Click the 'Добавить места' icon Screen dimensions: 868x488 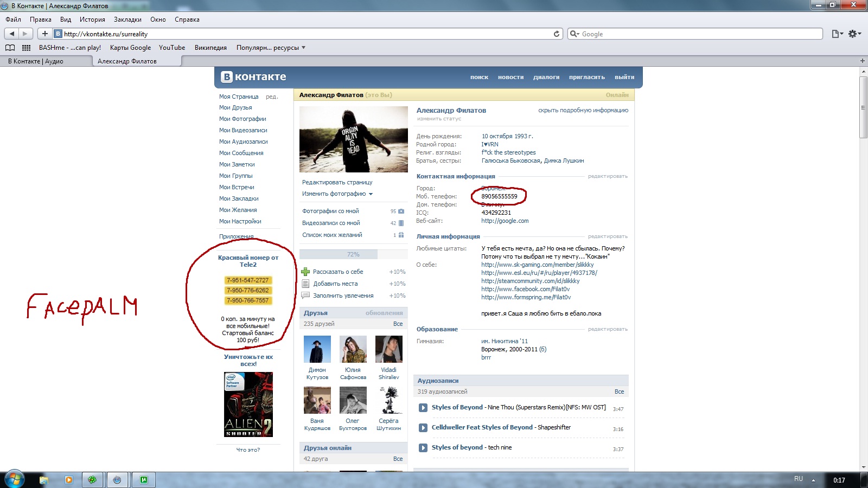pos(305,284)
